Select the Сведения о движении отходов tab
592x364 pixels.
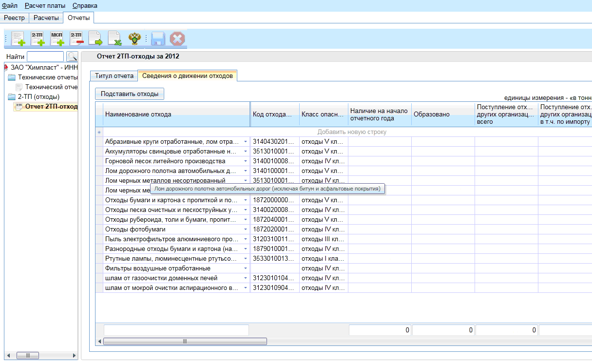188,76
